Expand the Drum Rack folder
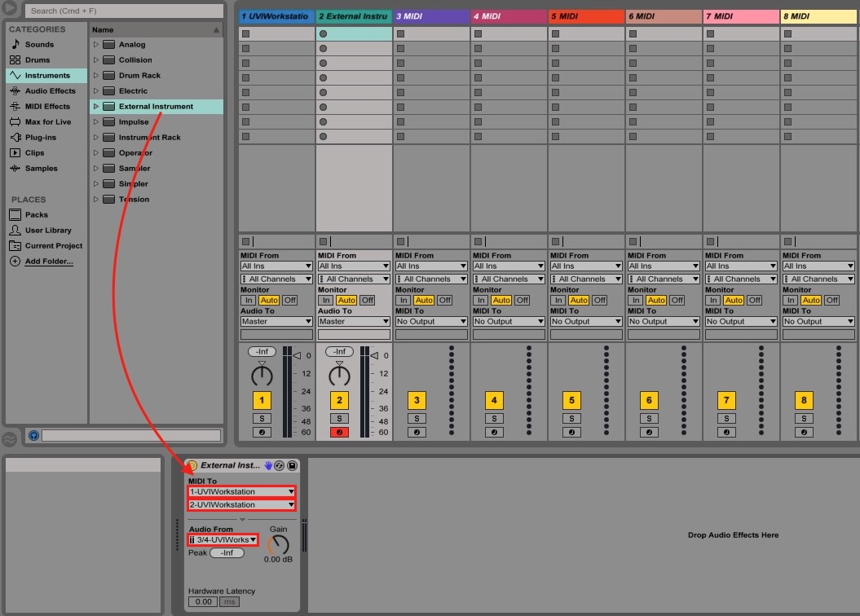The width and height of the screenshot is (860, 616). pos(96,75)
